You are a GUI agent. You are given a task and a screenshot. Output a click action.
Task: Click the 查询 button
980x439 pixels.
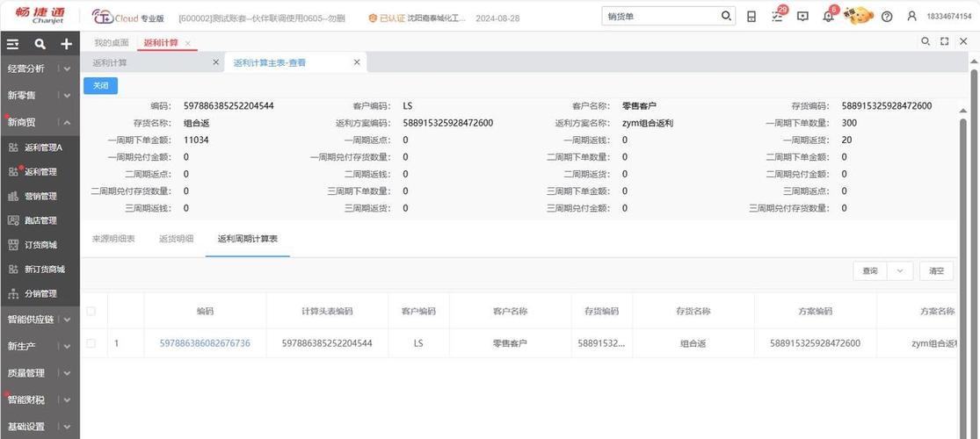click(x=870, y=271)
